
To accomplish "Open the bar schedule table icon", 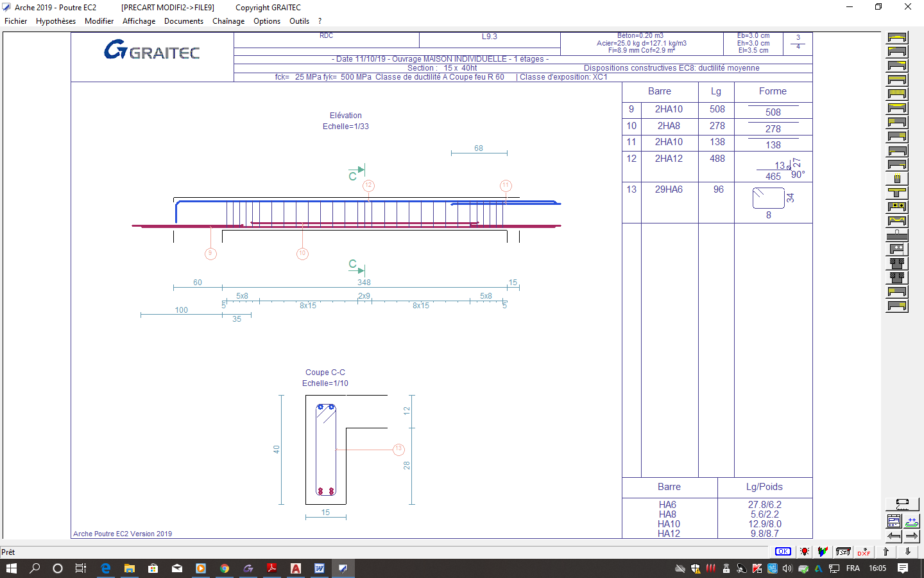I will click(x=894, y=521).
